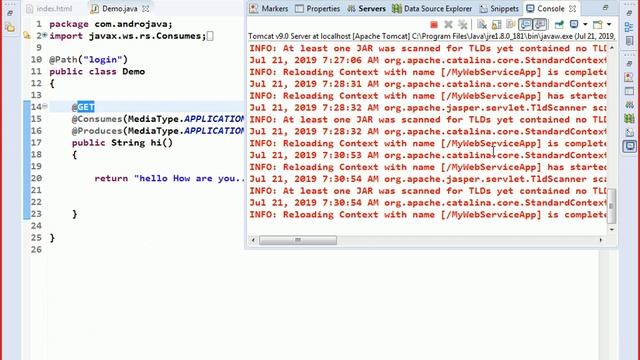Click the console scroll up arrow
The width and height of the screenshot is (640, 360).
click(611, 48)
